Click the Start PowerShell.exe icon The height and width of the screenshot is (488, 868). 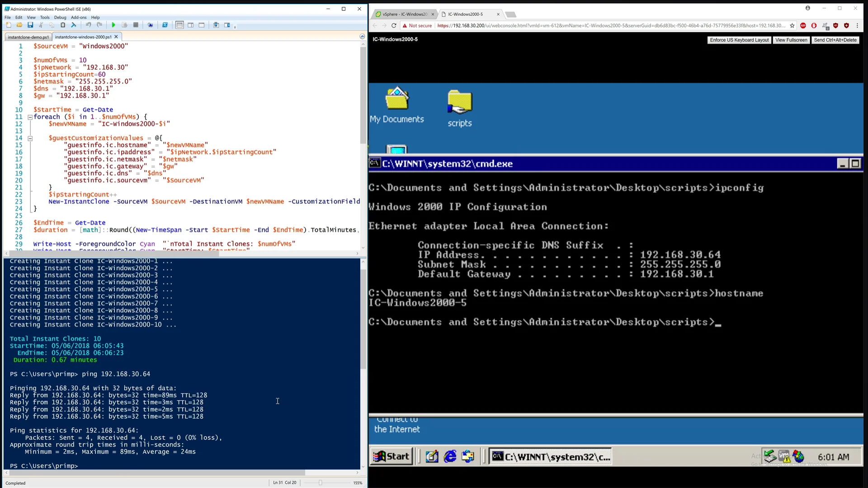pyautogui.click(x=165, y=25)
